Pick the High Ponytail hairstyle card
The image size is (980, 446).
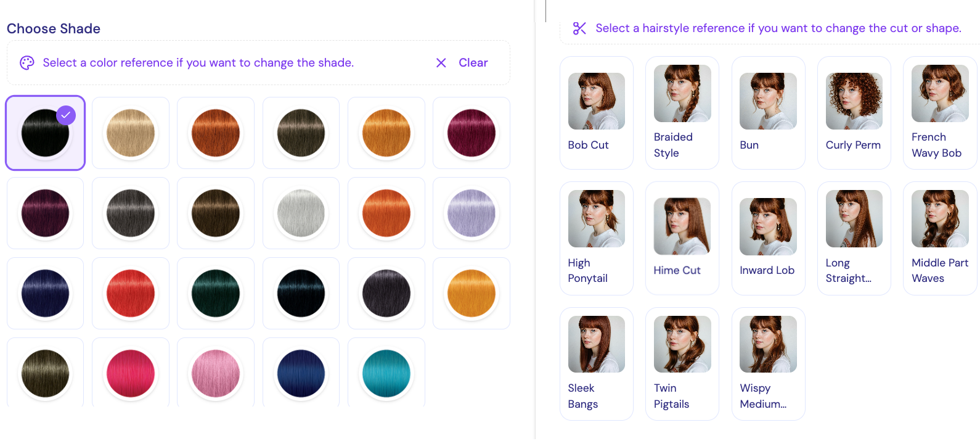coord(596,238)
